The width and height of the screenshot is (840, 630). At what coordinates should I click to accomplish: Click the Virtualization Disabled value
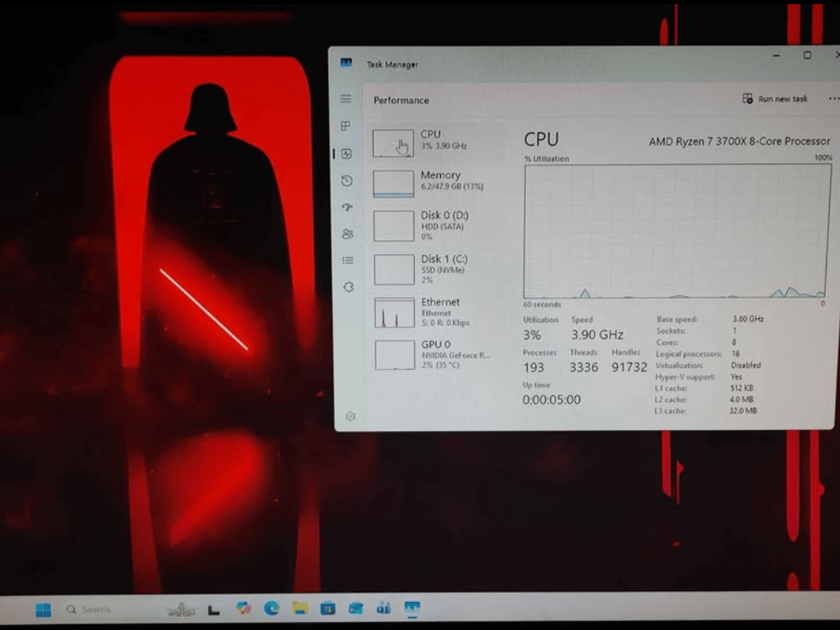pos(746,365)
